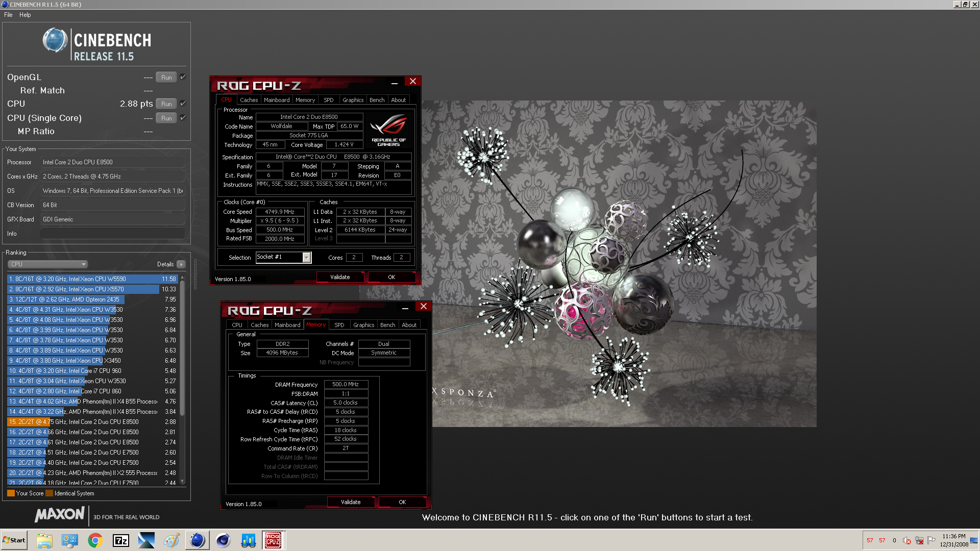Open Windows Explorer from the taskbar
This screenshot has width=980, height=551.
[44, 540]
